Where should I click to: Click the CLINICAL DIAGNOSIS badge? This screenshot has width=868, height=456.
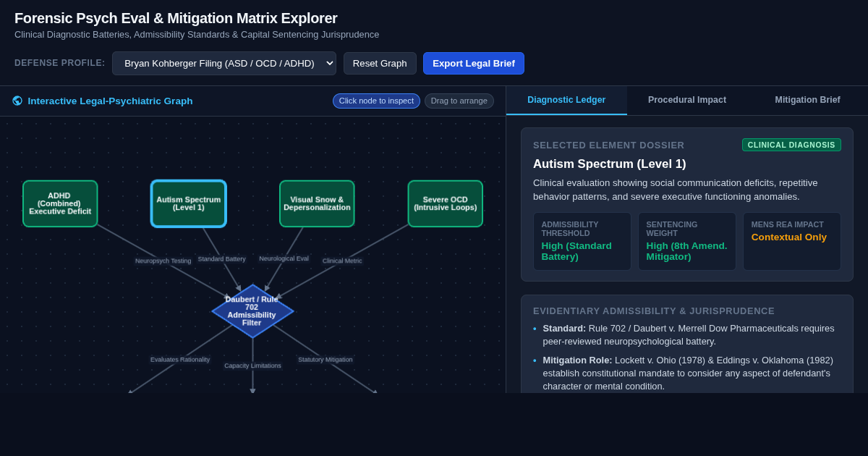pos(791,145)
